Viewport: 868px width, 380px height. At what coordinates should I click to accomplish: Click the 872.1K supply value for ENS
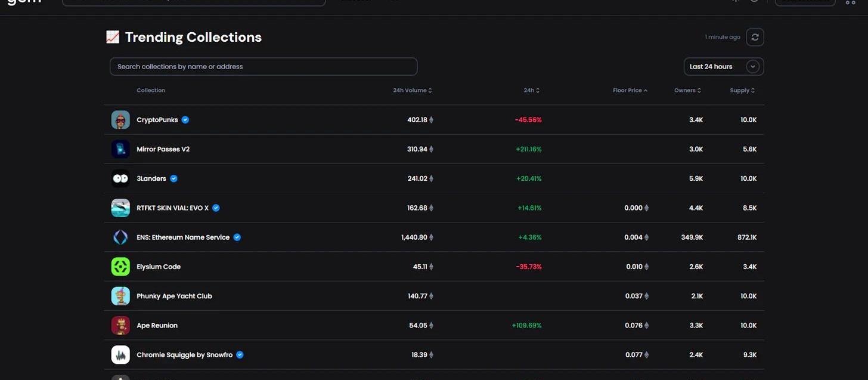[747, 237]
